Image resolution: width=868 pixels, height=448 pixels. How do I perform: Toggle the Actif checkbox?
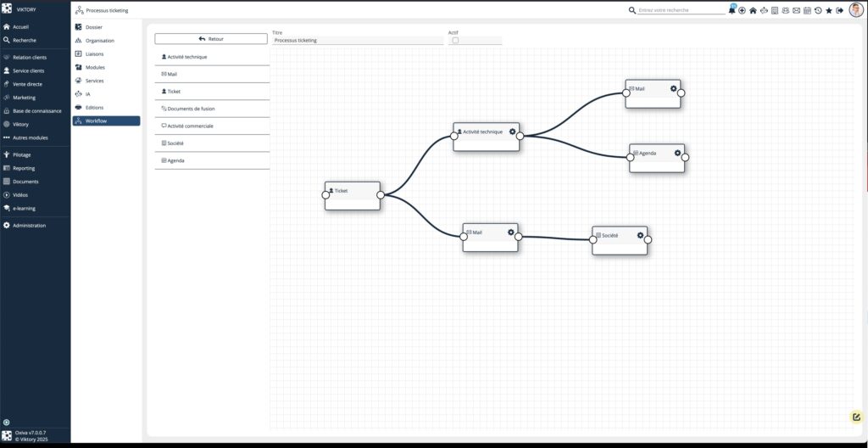coord(455,40)
